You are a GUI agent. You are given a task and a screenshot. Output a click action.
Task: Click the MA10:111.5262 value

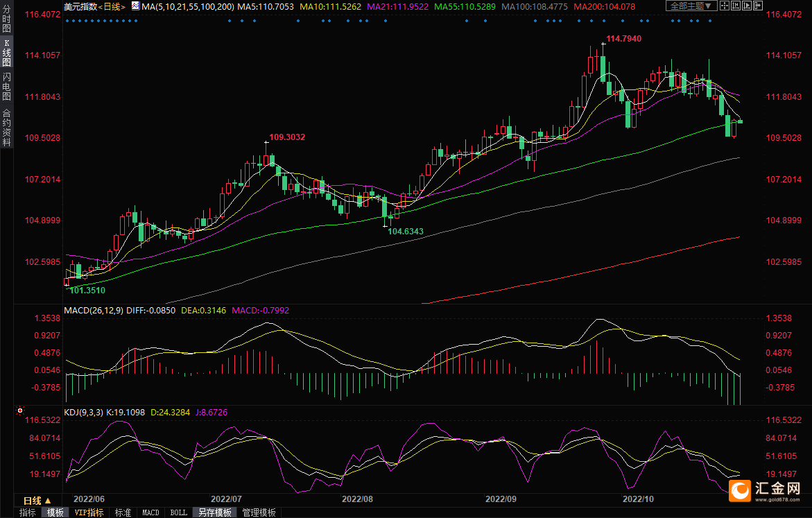pos(330,7)
